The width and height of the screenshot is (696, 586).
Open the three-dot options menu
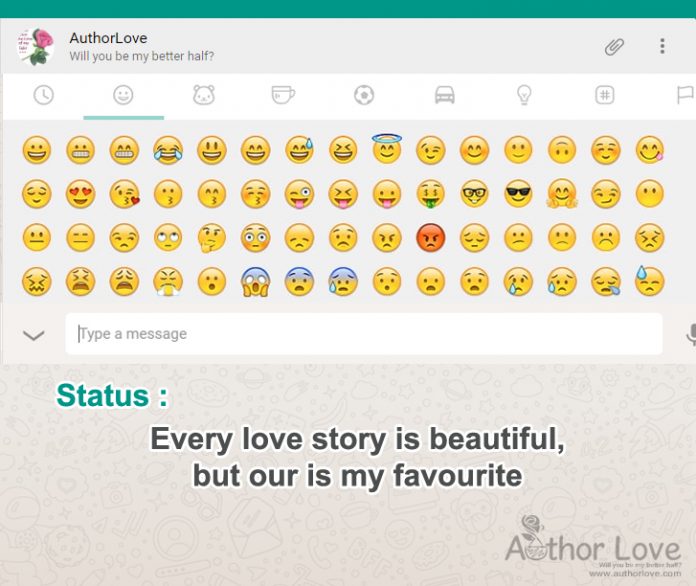662,46
